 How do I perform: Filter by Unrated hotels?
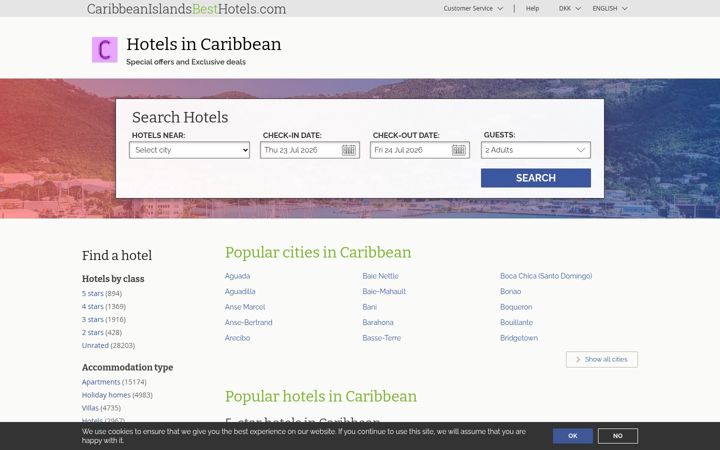95,345
